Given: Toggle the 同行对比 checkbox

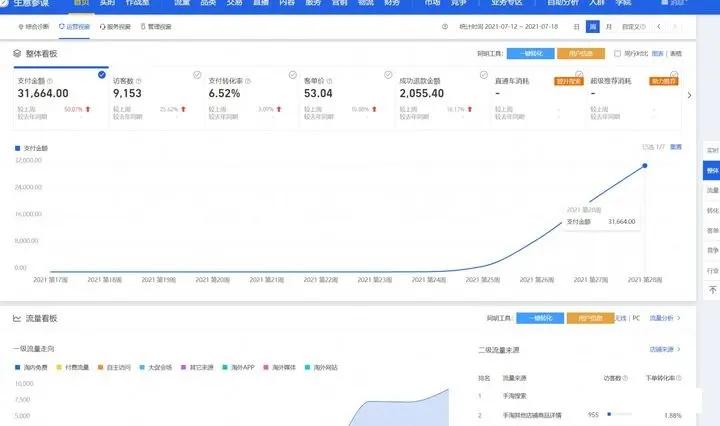Looking at the screenshot, I should click(x=617, y=53).
